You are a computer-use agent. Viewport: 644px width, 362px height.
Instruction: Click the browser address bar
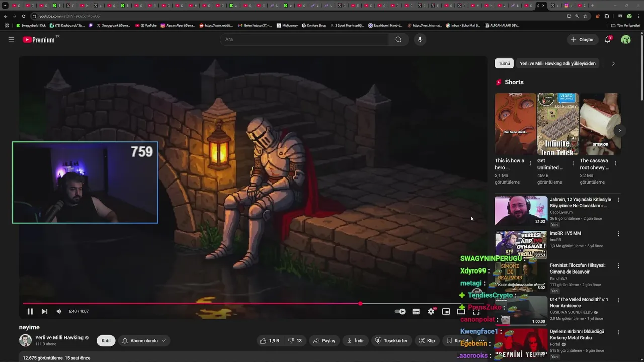[x=297, y=16]
